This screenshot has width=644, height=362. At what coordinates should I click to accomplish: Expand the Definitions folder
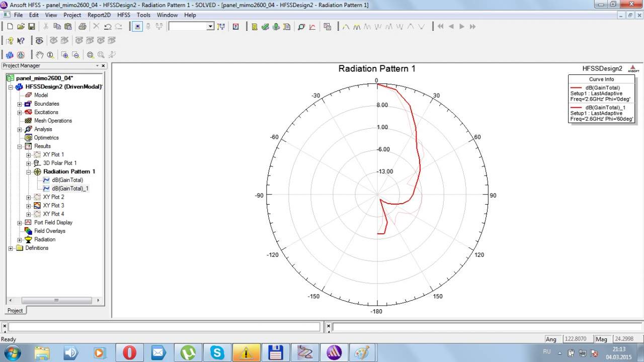coord(11,248)
